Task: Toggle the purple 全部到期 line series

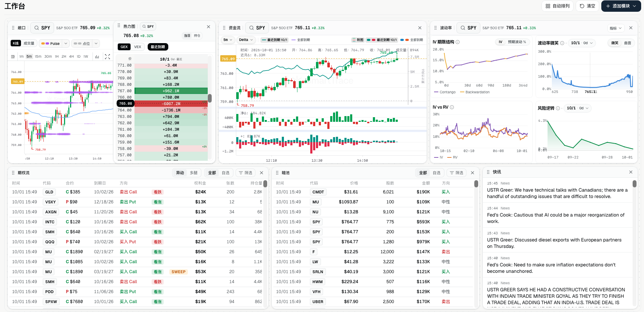Action: [301, 40]
